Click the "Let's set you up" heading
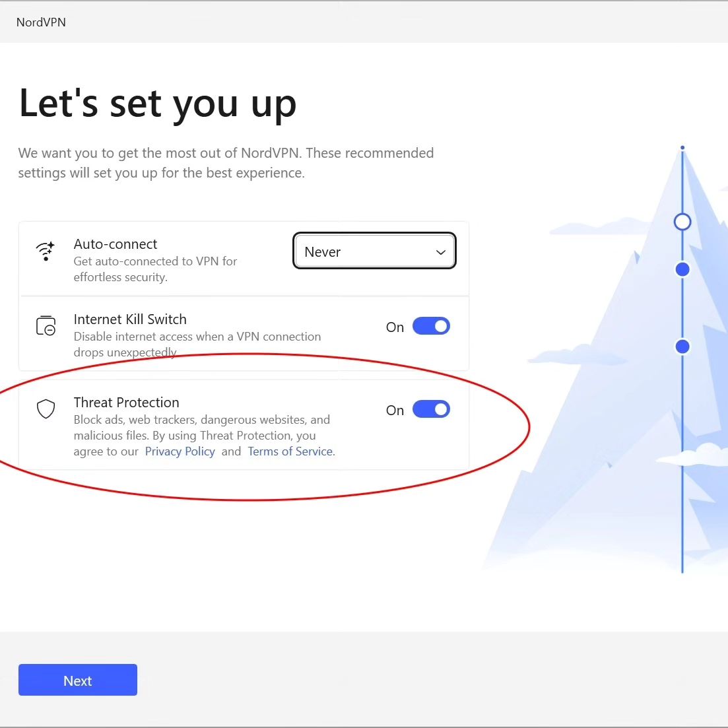This screenshot has height=728, width=728. tap(157, 104)
